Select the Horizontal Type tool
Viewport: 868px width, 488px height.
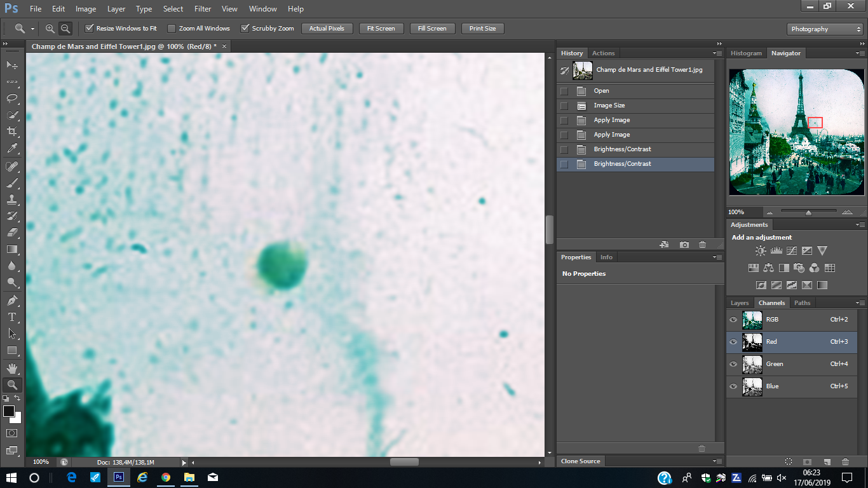coord(11,317)
